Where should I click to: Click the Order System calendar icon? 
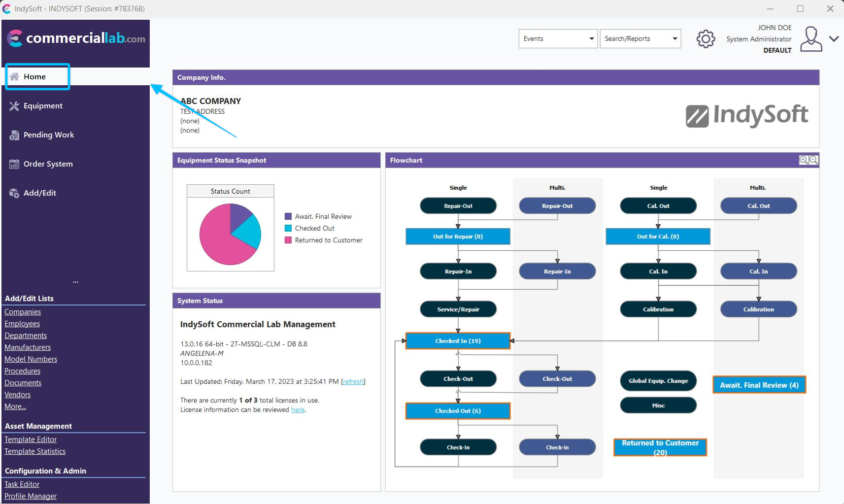pos(14,164)
